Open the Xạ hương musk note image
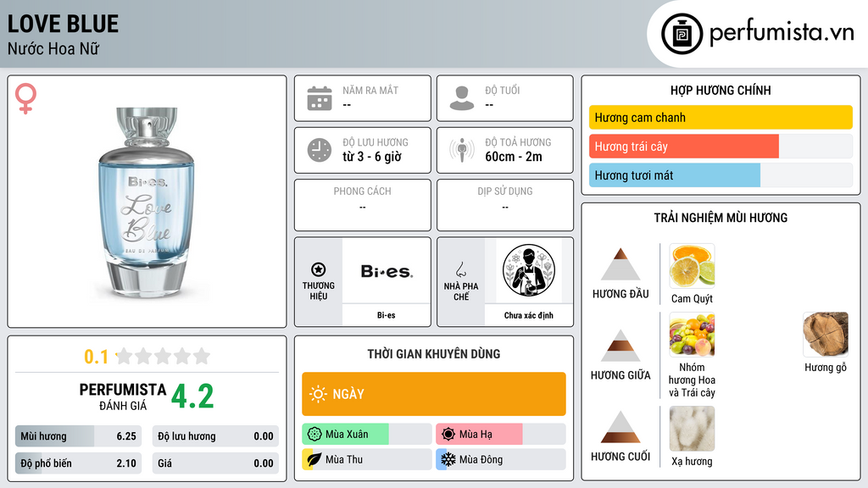The height and width of the screenshot is (488, 868). [692, 429]
